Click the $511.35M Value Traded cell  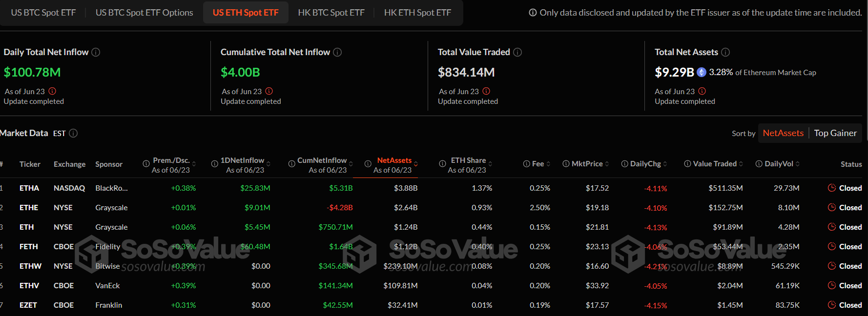tap(726, 188)
